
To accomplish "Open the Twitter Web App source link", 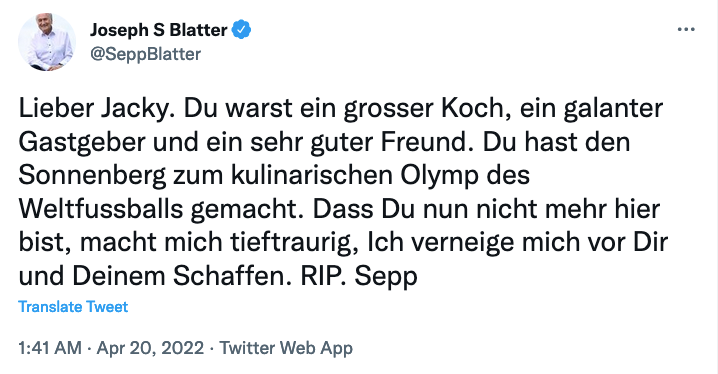I will click(x=286, y=348).
